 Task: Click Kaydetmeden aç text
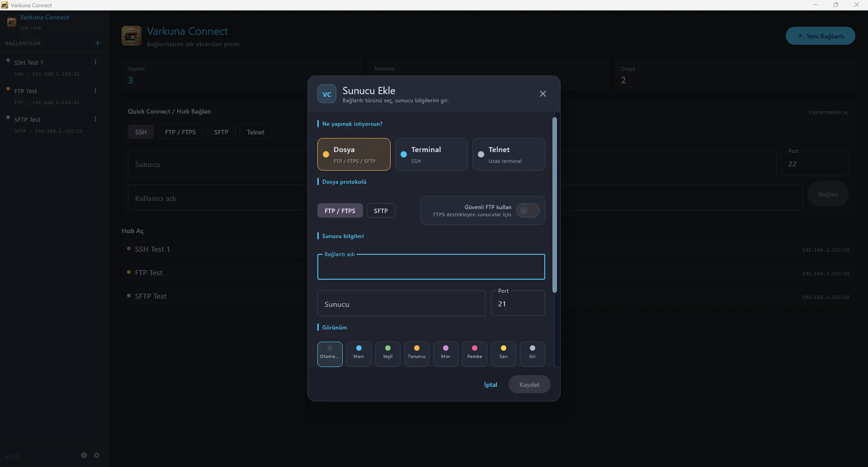point(829,112)
